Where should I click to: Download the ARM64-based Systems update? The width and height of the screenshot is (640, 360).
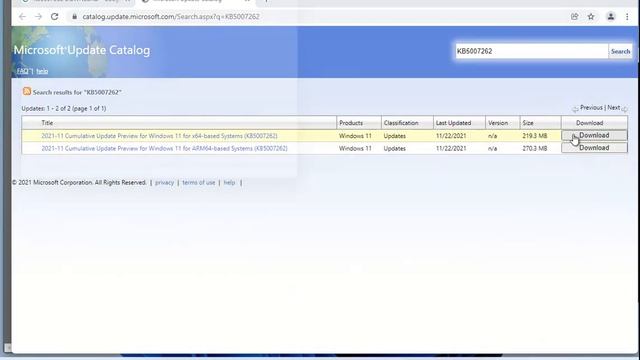coord(594,148)
